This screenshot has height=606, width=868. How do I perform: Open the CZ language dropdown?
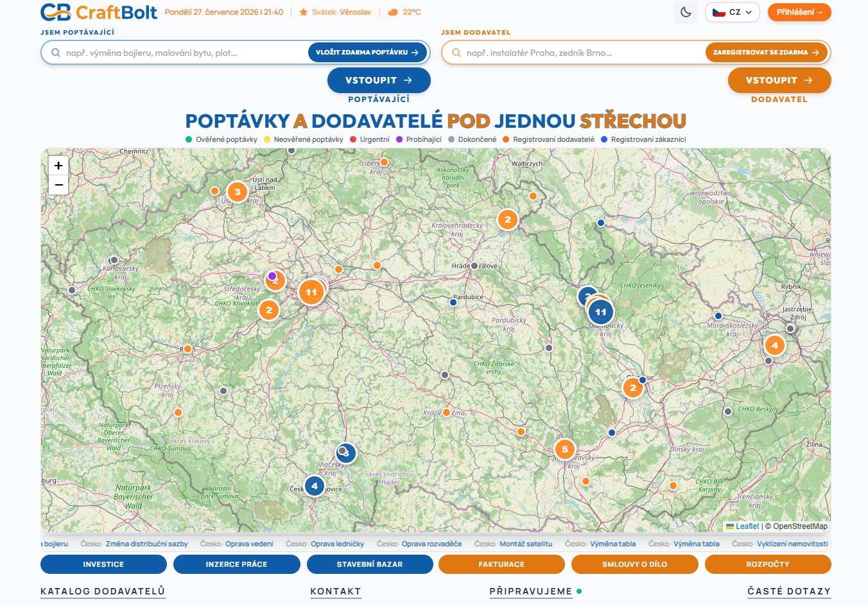(x=733, y=12)
